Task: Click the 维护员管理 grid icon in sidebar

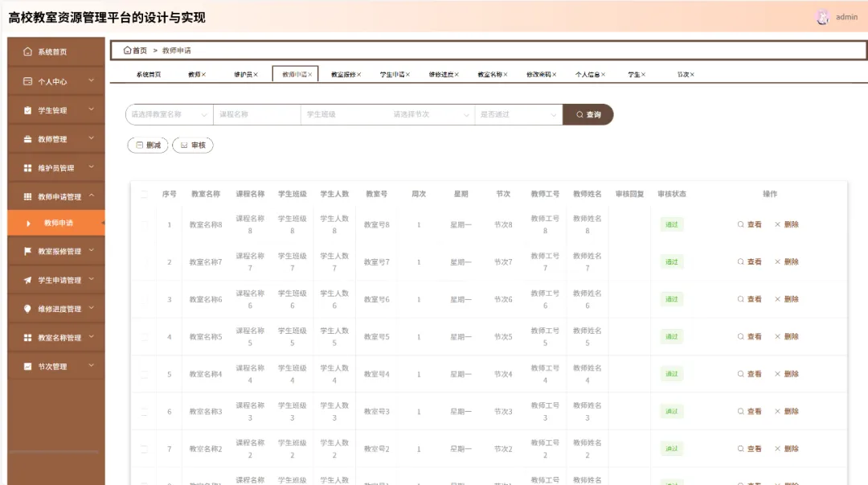Action: pos(27,168)
